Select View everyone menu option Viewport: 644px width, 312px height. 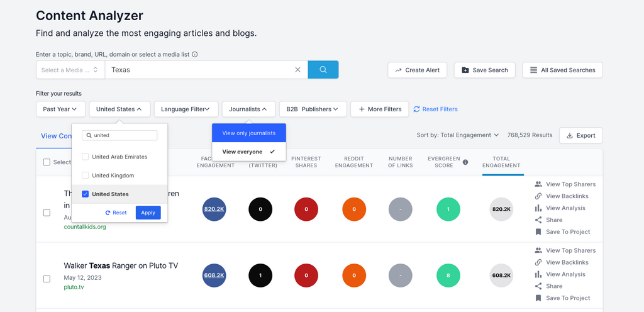pos(249,152)
